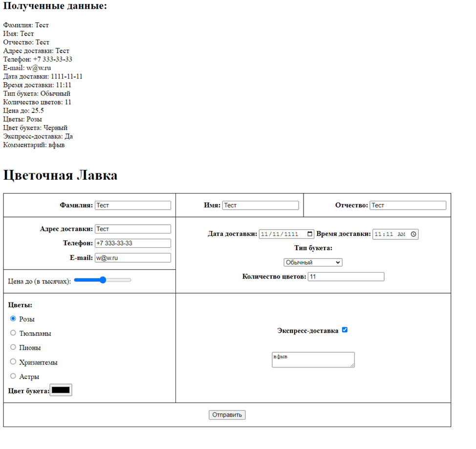
Task: Click the Цена до price slider
Action: coord(103,280)
